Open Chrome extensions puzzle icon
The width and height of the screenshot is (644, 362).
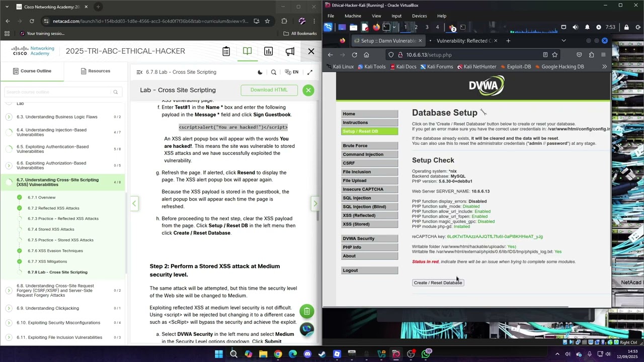tap(284, 21)
